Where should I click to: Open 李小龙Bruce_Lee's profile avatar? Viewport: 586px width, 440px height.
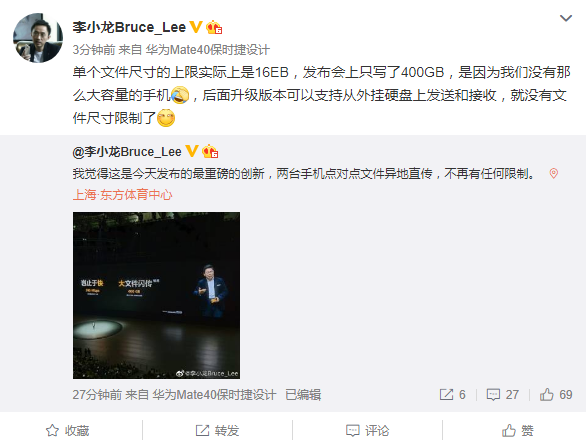pos(38,38)
